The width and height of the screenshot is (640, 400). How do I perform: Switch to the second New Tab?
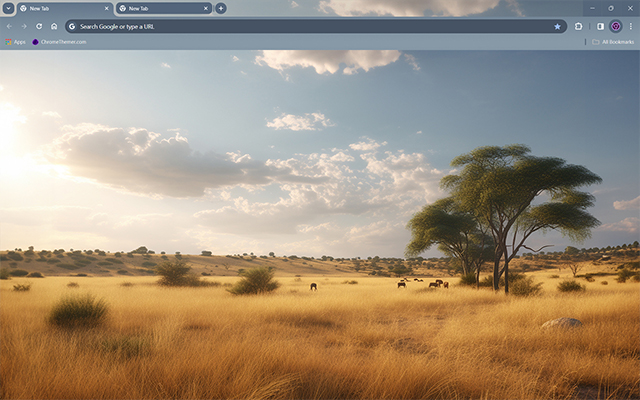coord(164,9)
